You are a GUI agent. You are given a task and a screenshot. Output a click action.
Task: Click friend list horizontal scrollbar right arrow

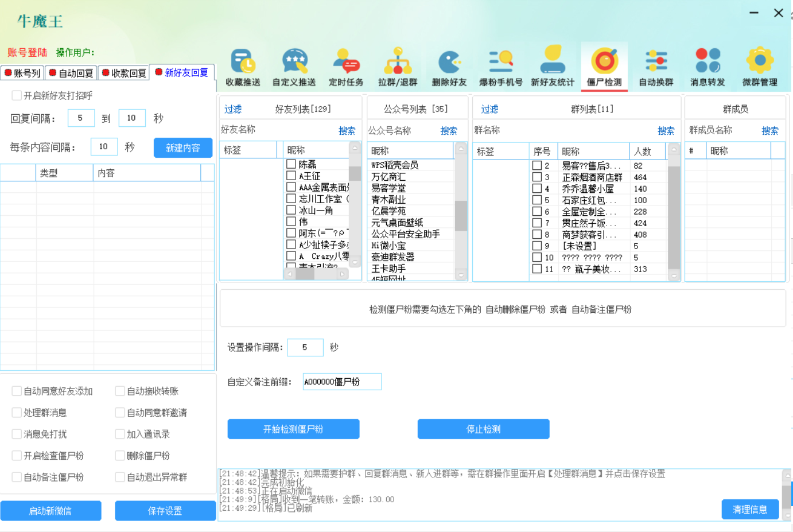click(343, 274)
